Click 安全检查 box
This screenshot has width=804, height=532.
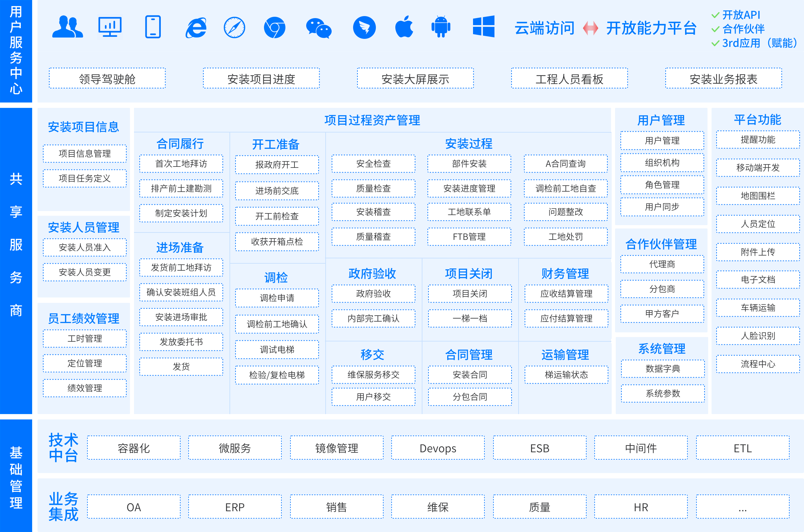[374, 164]
